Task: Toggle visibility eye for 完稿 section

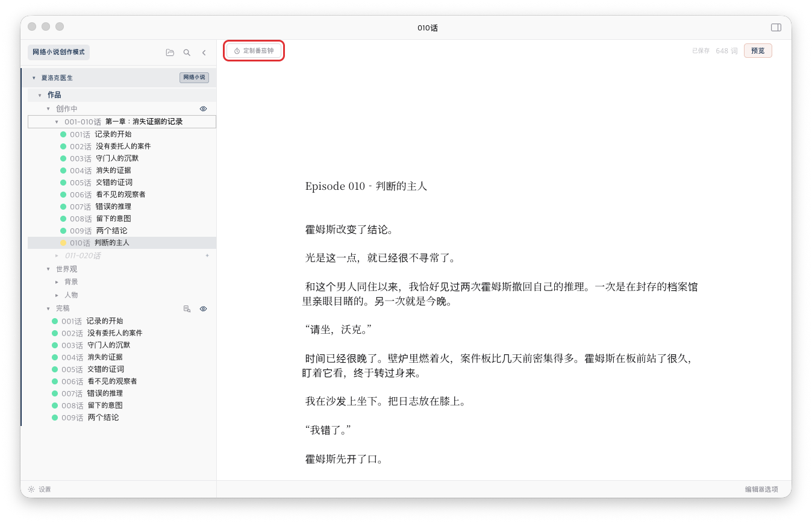Action: [x=203, y=309]
